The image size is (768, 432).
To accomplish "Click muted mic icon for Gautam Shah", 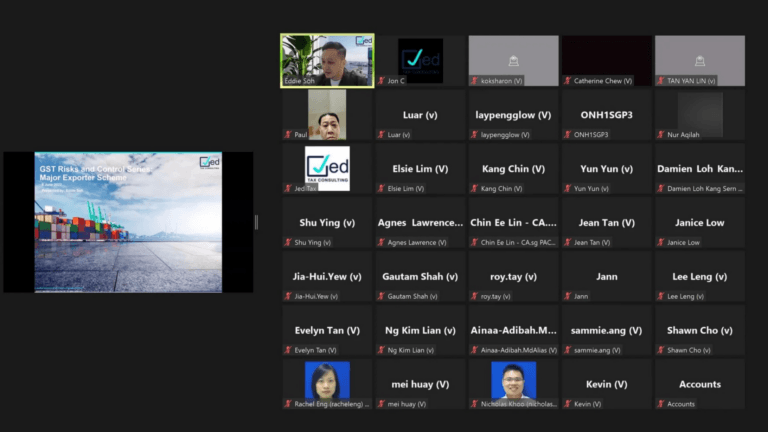I will pyautogui.click(x=381, y=296).
